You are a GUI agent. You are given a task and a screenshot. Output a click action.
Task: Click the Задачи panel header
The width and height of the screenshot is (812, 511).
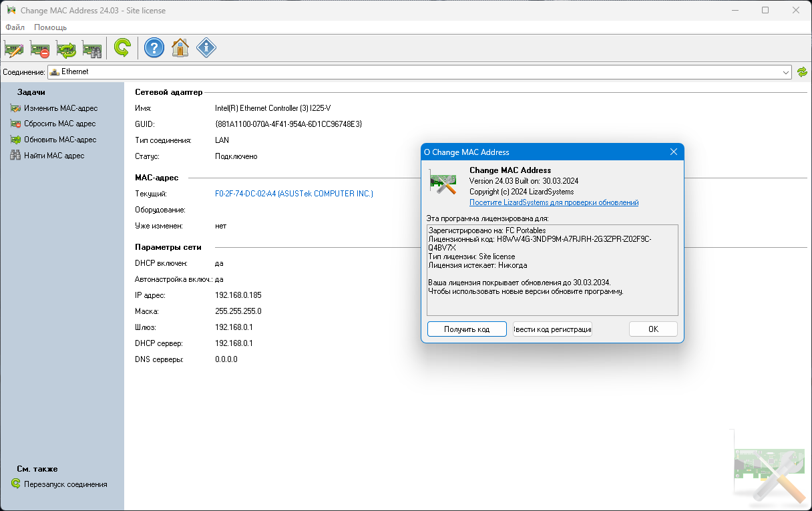tap(31, 92)
